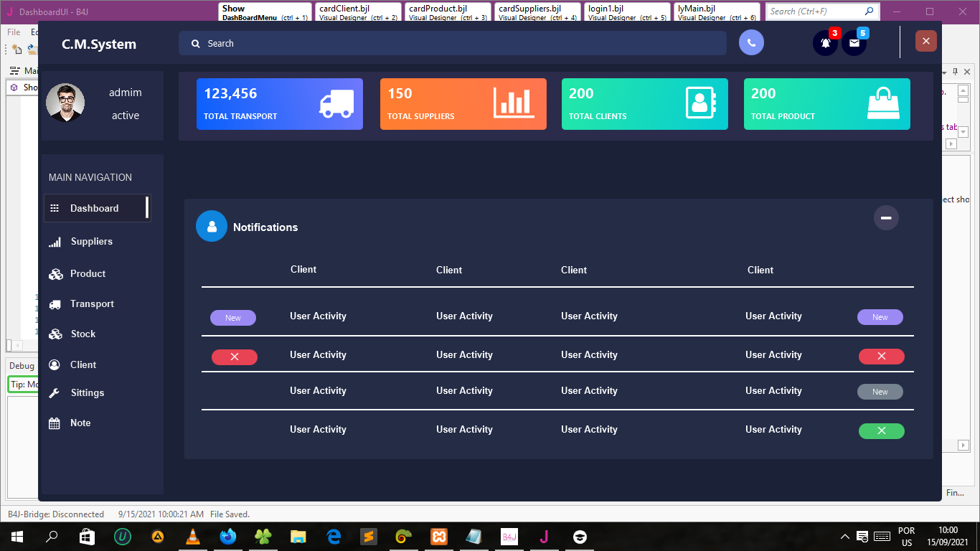Open the B4J side panel dropdown arrow
Image resolution: width=980 pixels, height=551 pixels.
coord(944,72)
